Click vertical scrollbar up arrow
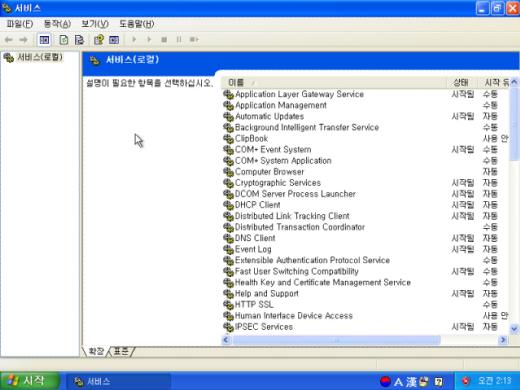 click(514, 82)
